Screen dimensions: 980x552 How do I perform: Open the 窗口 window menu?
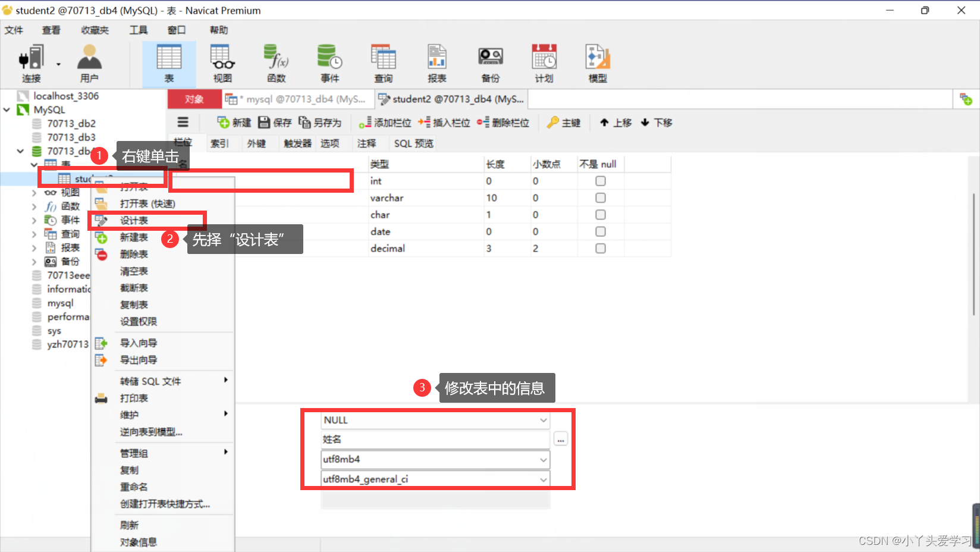point(177,30)
